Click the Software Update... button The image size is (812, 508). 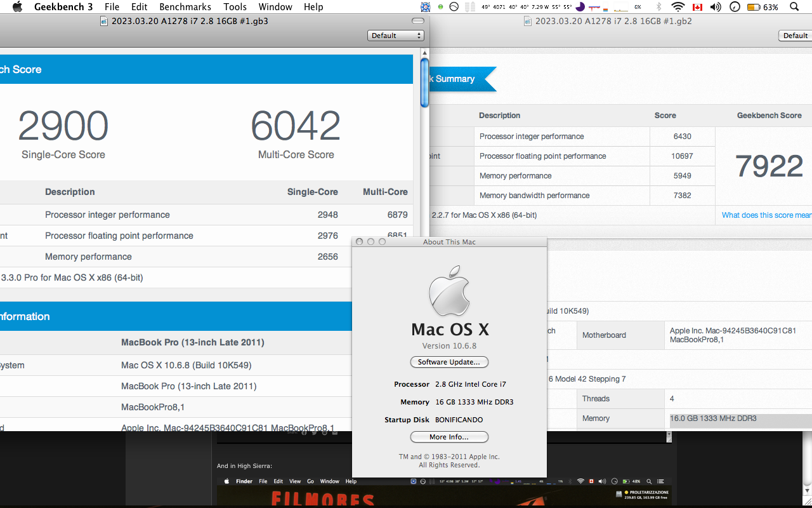tap(449, 362)
